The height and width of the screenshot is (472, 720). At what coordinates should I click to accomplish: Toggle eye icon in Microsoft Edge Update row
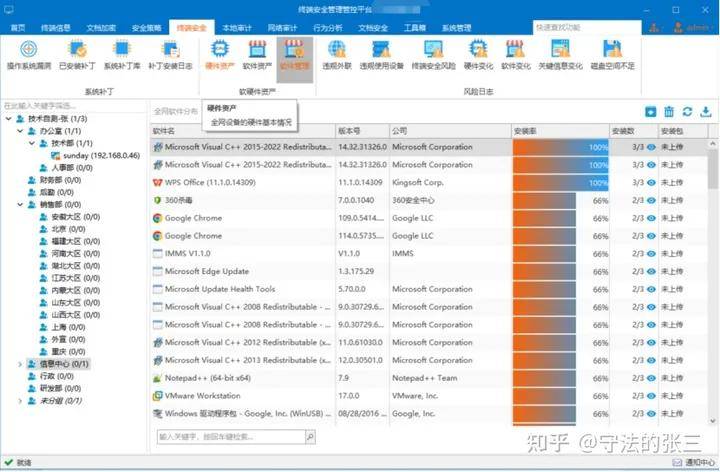pyautogui.click(x=651, y=272)
